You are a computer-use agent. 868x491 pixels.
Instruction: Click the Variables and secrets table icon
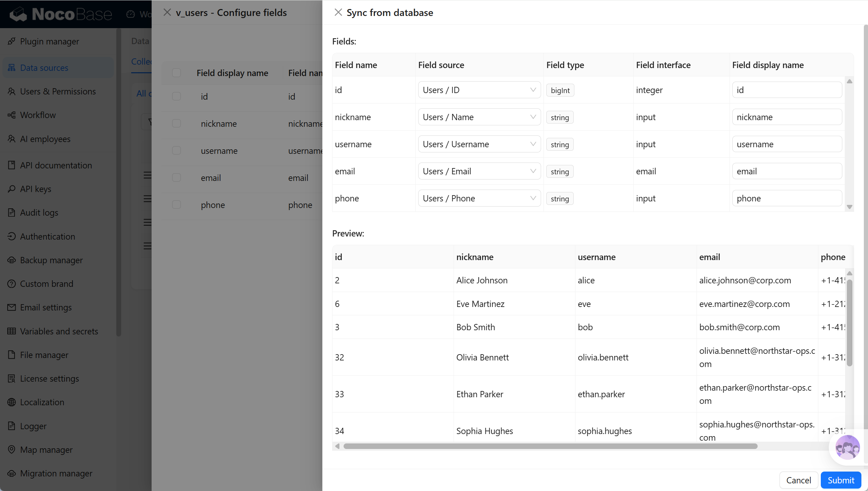coord(11,331)
